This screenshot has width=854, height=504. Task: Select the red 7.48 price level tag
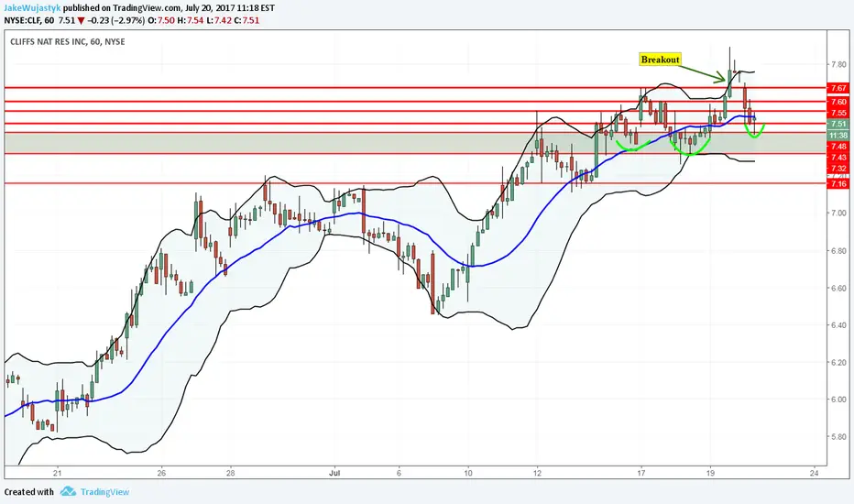click(x=838, y=146)
